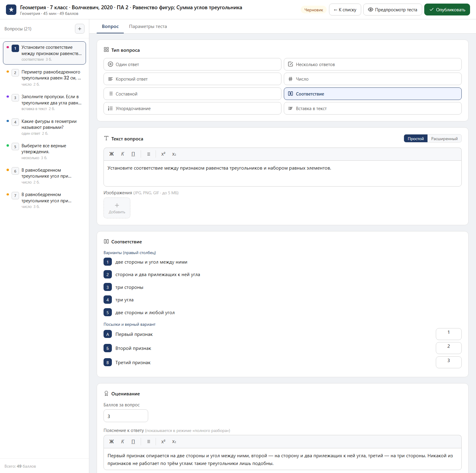
Task: Select question type 'Вставка в текст'
Action: point(373,109)
